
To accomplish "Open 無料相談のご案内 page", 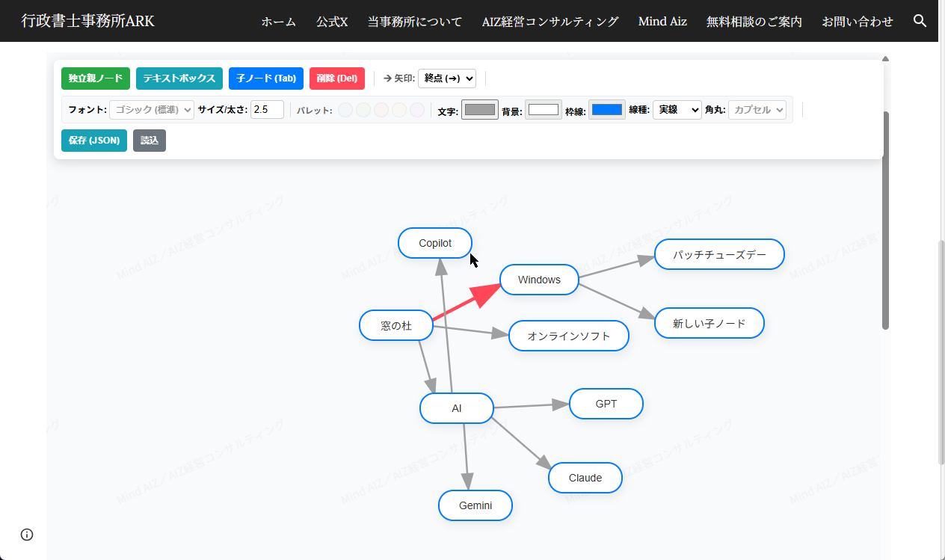I will (x=754, y=22).
